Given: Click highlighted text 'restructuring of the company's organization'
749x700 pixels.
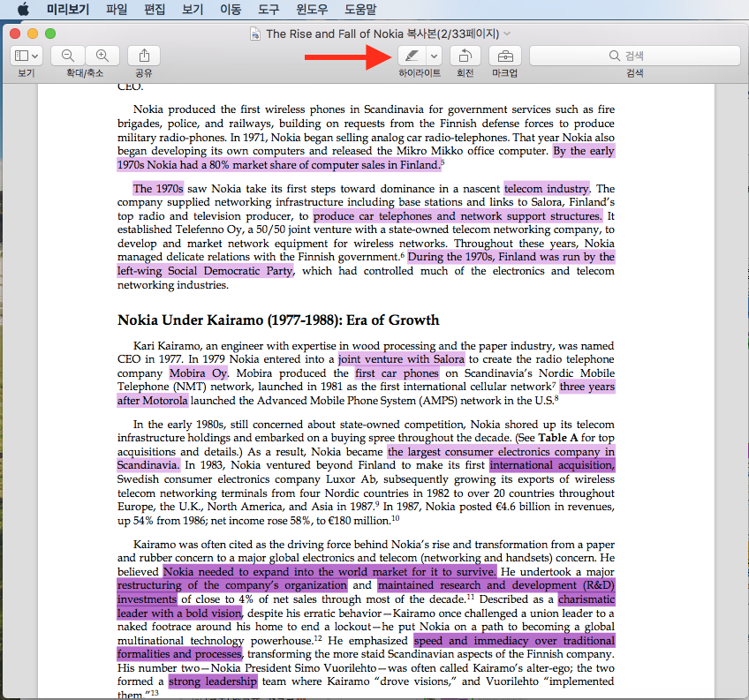Looking at the screenshot, I should coord(232,585).
